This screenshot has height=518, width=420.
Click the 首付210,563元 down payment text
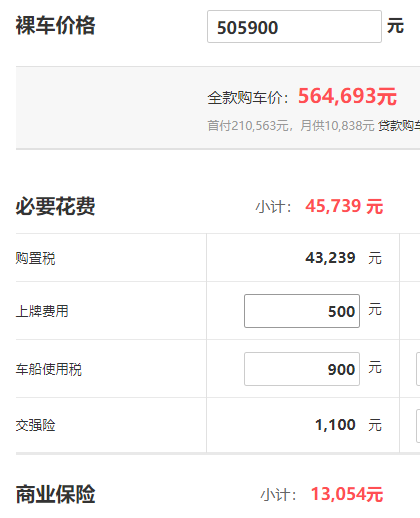coord(248,126)
